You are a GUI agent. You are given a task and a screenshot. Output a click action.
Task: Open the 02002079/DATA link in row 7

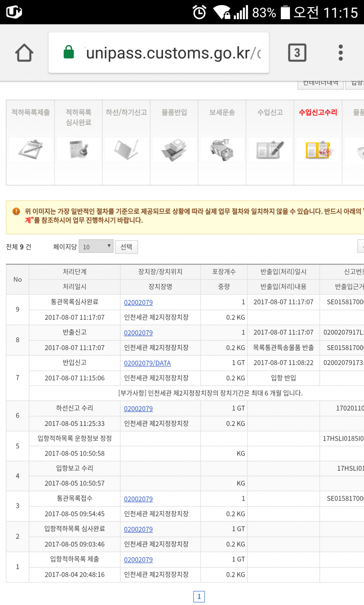[147, 363]
